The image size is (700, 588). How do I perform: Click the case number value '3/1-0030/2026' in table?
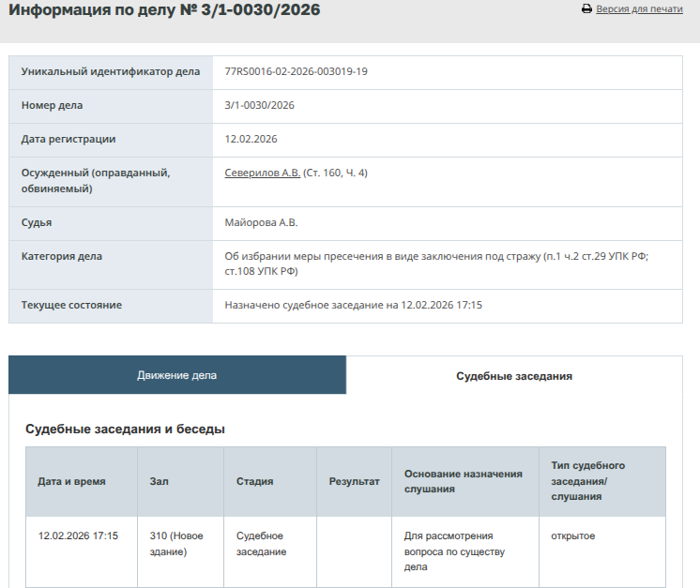pos(259,106)
